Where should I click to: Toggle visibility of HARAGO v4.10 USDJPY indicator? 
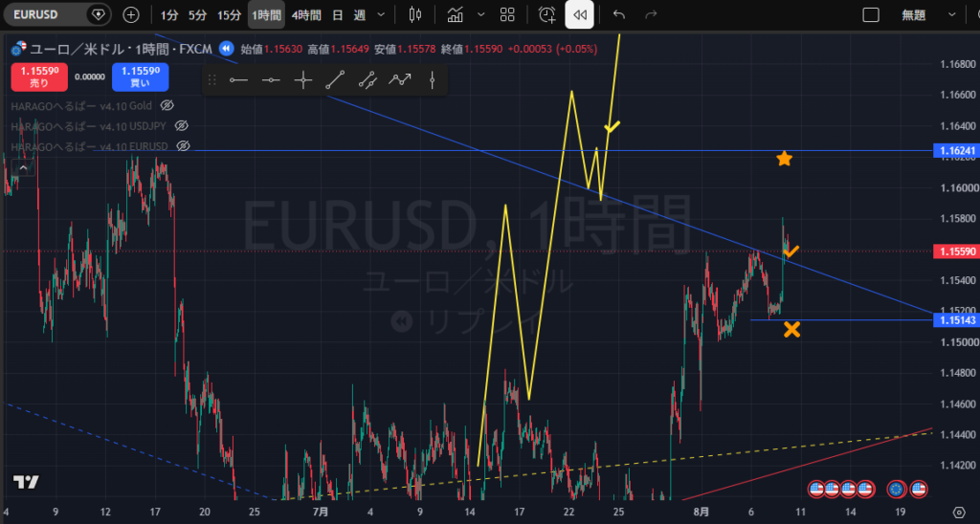click(181, 126)
